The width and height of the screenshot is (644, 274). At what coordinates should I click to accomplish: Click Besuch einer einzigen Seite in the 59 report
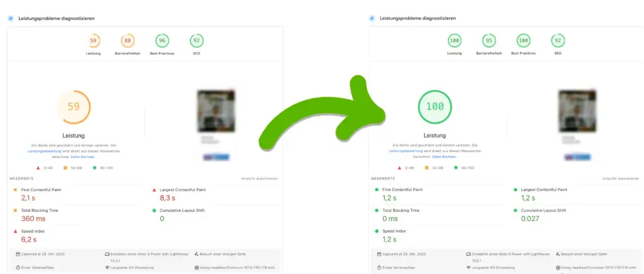pos(223,255)
